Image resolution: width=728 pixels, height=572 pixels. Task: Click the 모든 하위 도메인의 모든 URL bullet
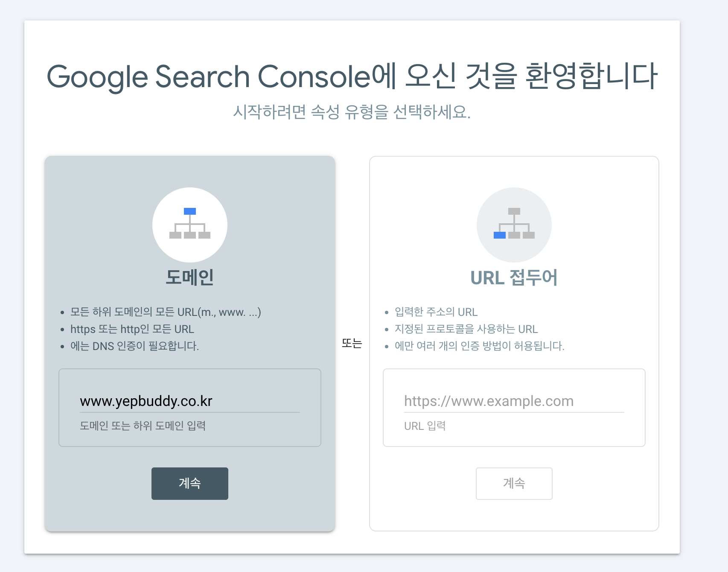(x=166, y=312)
